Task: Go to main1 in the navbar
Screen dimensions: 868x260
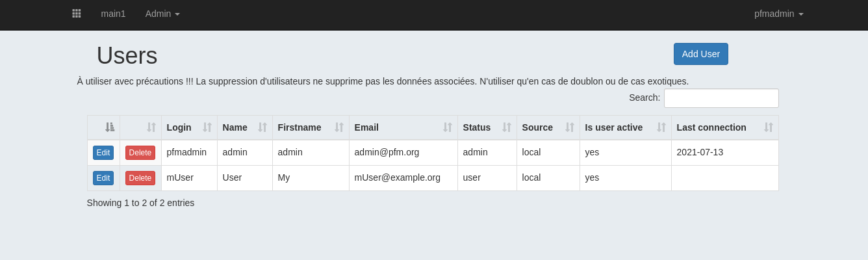Action: [x=113, y=14]
